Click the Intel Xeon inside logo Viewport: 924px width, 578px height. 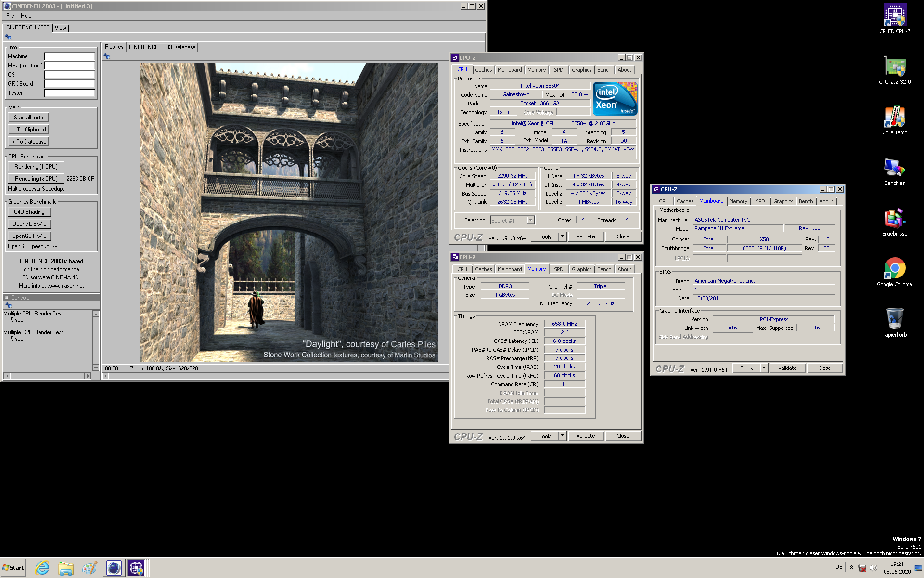point(615,99)
